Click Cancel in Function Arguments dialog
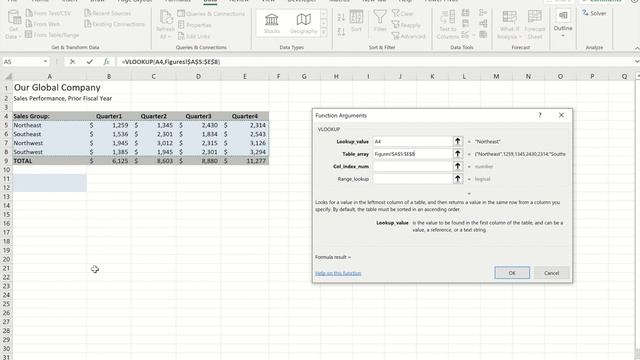Viewport: 640px width, 360px height. coord(551,273)
